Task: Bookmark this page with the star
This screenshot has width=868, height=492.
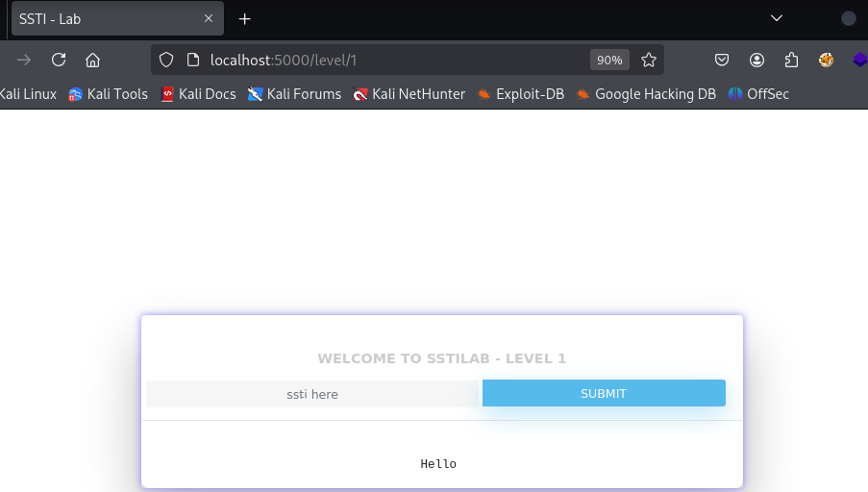Action: point(649,60)
